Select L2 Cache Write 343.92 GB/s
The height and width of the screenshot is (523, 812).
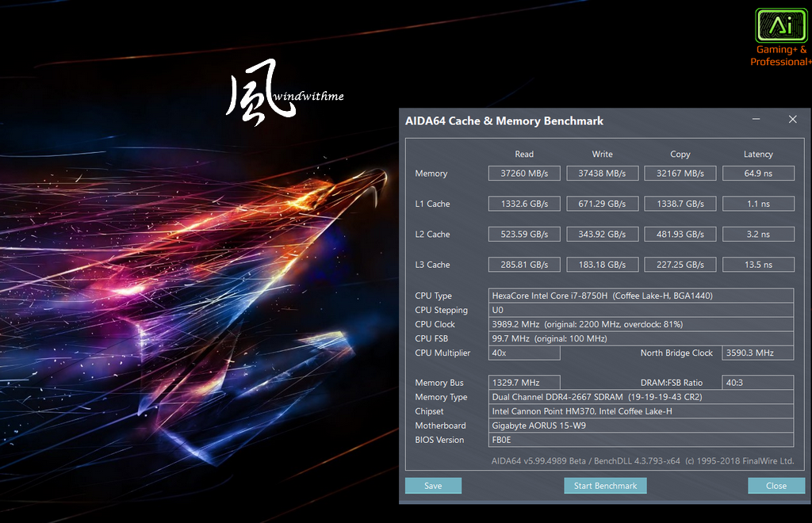click(602, 235)
